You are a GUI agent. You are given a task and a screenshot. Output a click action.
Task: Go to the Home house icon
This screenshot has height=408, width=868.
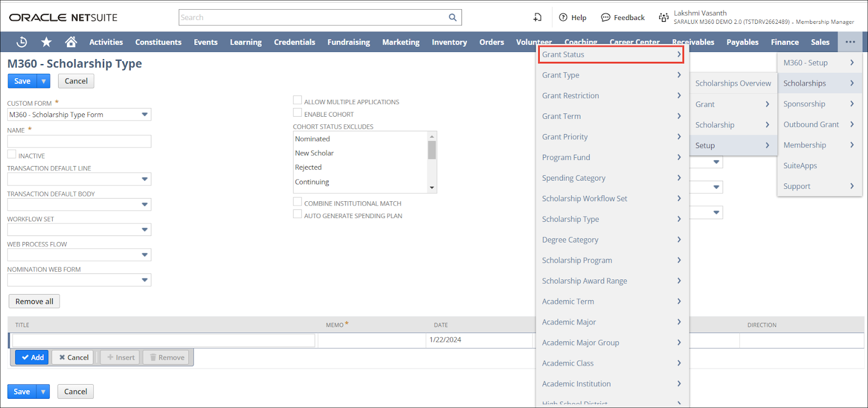pos(71,42)
